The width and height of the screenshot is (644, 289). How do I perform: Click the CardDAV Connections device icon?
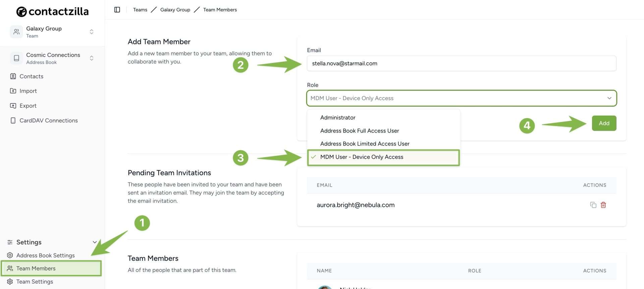pos(13,120)
